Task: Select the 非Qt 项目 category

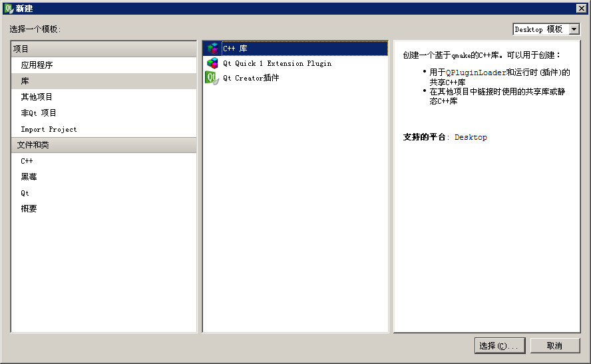Action: pos(104,113)
